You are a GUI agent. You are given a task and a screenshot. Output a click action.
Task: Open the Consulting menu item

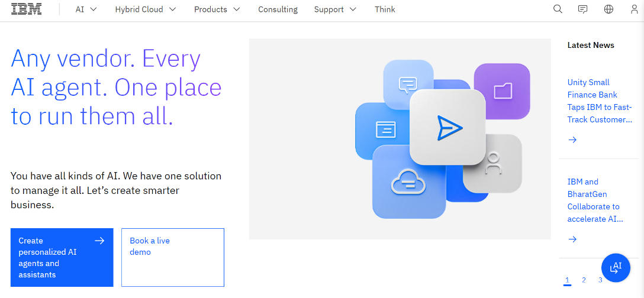pyautogui.click(x=278, y=9)
